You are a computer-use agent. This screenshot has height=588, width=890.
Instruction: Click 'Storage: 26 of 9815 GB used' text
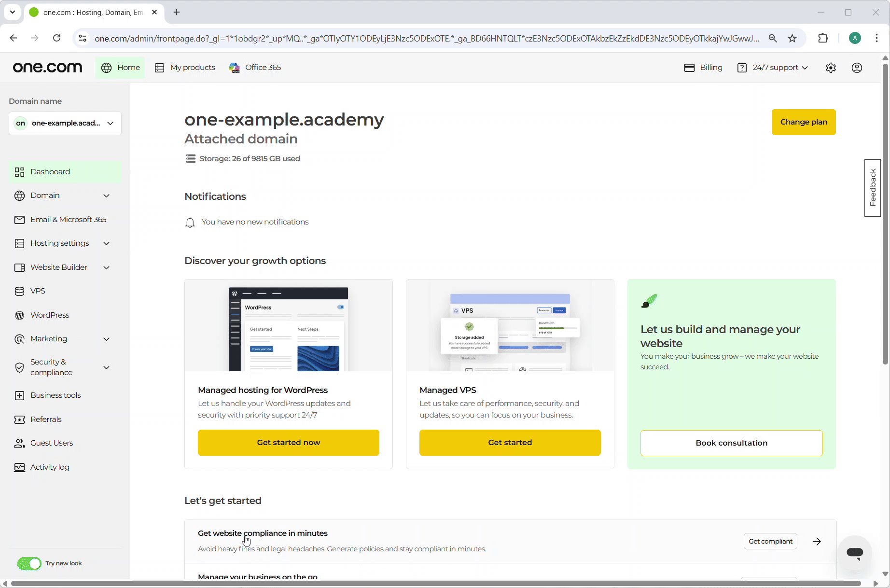click(x=250, y=159)
